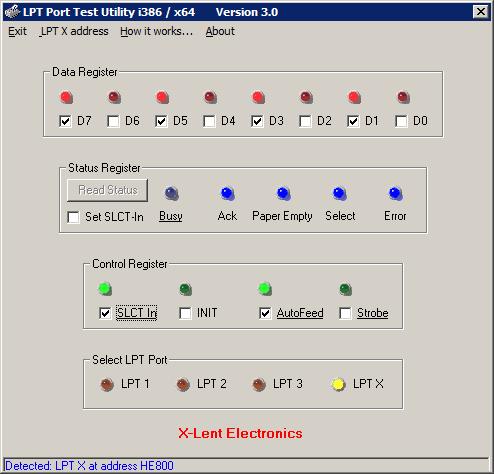Click the red LED above D7

pos(66,97)
